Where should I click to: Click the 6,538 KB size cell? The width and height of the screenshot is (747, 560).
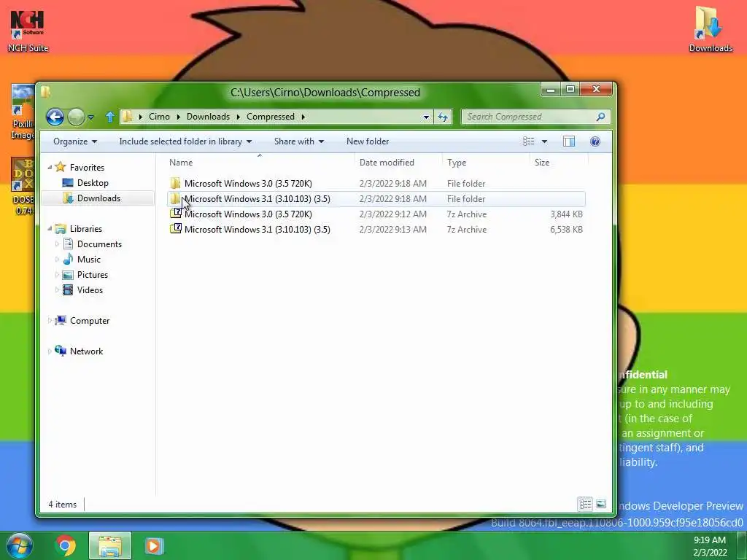(566, 230)
